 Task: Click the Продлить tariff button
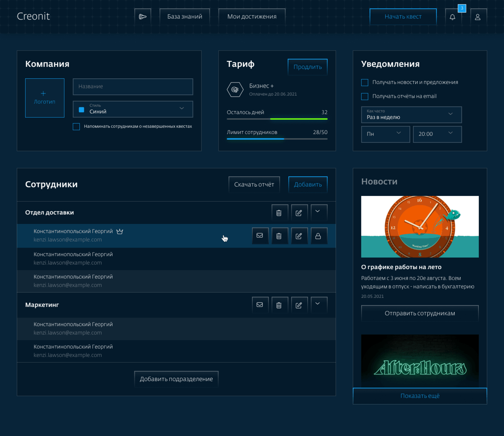(308, 67)
